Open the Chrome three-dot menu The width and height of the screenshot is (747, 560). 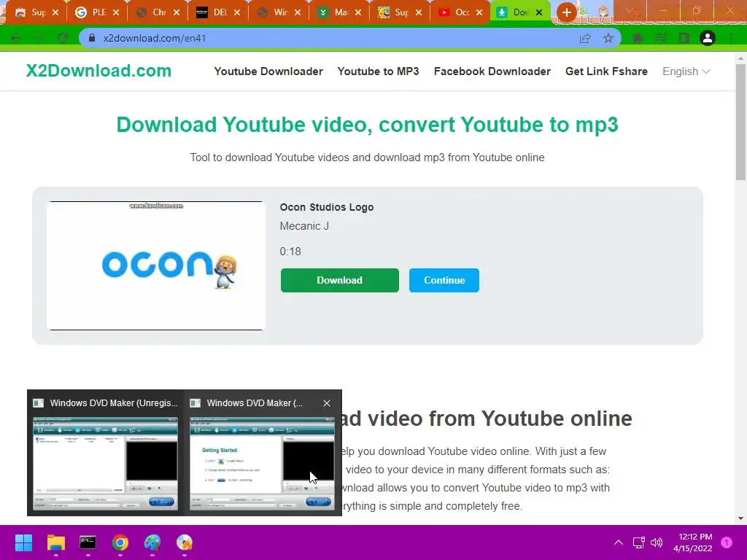point(731,38)
